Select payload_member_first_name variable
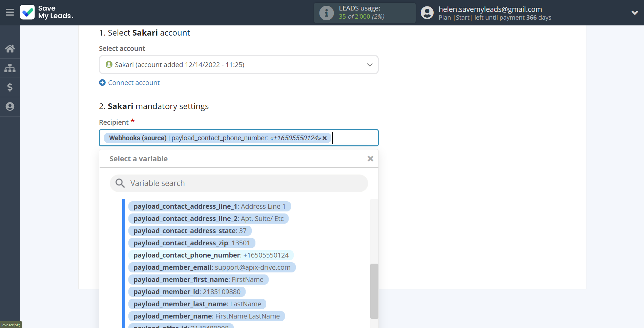Screen dimensions: 644x328 click(198, 280)
